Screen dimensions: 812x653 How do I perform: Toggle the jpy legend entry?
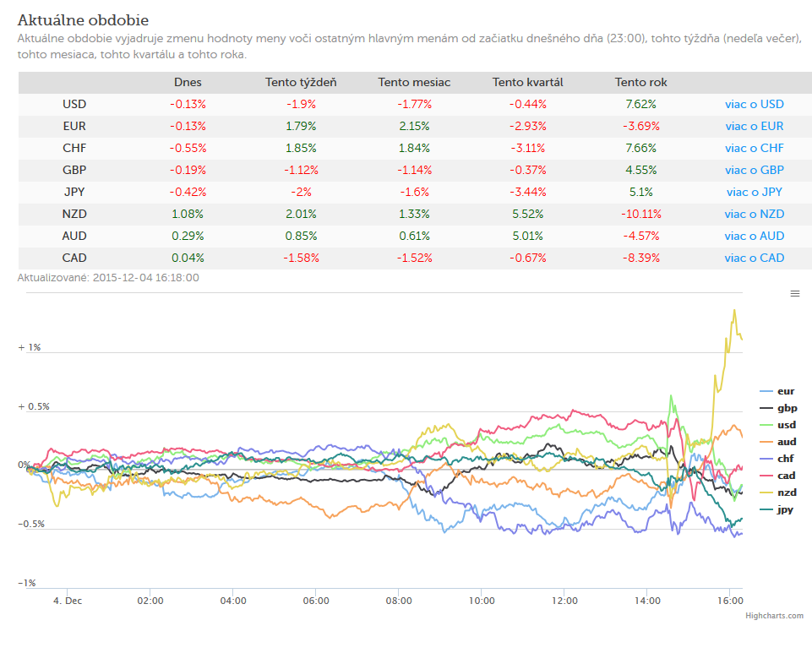coord(777,509)
